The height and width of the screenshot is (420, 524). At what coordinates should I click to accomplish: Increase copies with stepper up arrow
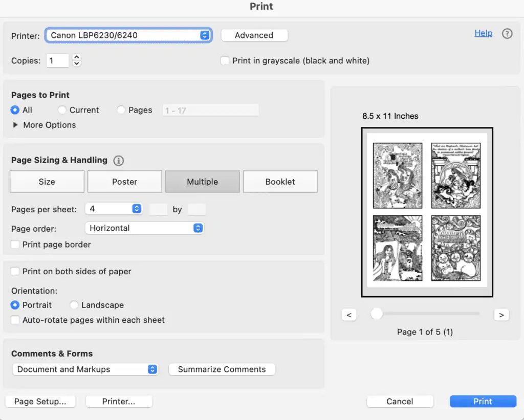pyautogui.click(x=77, y=57)
